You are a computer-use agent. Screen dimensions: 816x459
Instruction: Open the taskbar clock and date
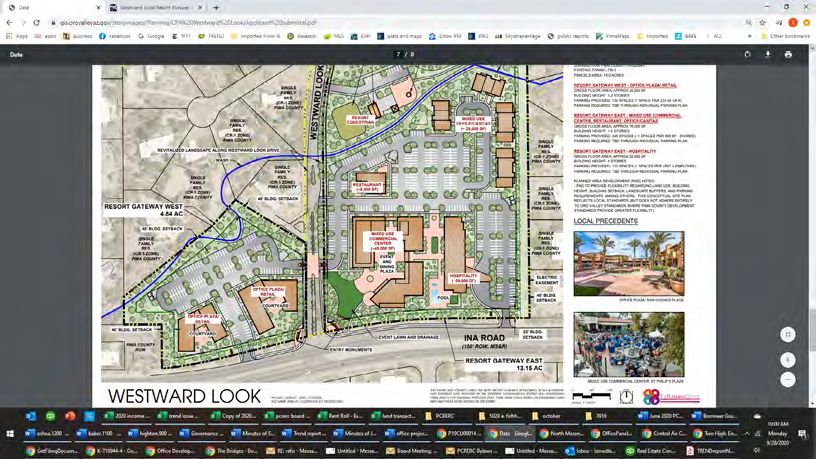[x=777, y=433]
